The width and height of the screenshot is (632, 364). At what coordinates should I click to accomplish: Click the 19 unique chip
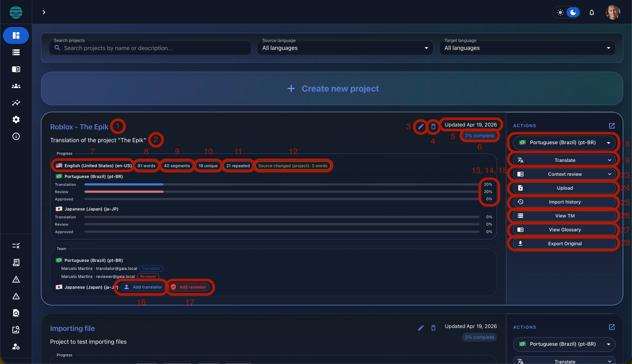(208, 166)
